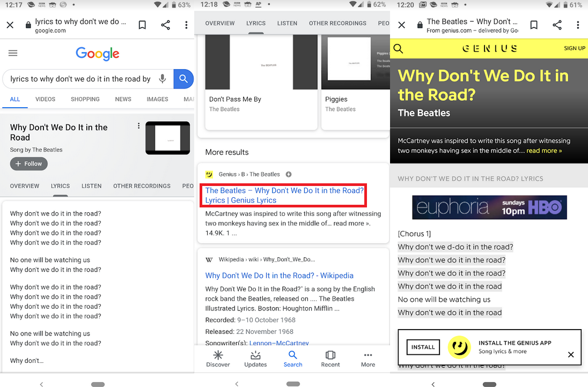
Task: Open LISTEN tab in left song panel
Action: coord(92,186)
